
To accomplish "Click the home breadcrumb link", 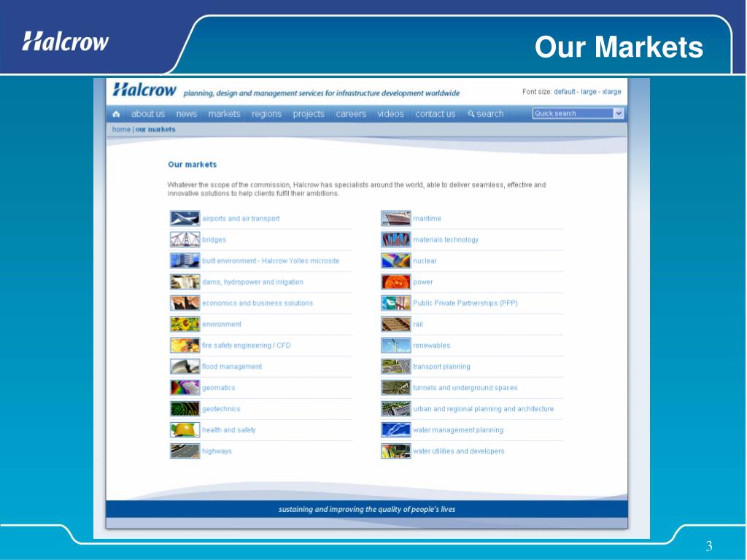I will point(121,130).
